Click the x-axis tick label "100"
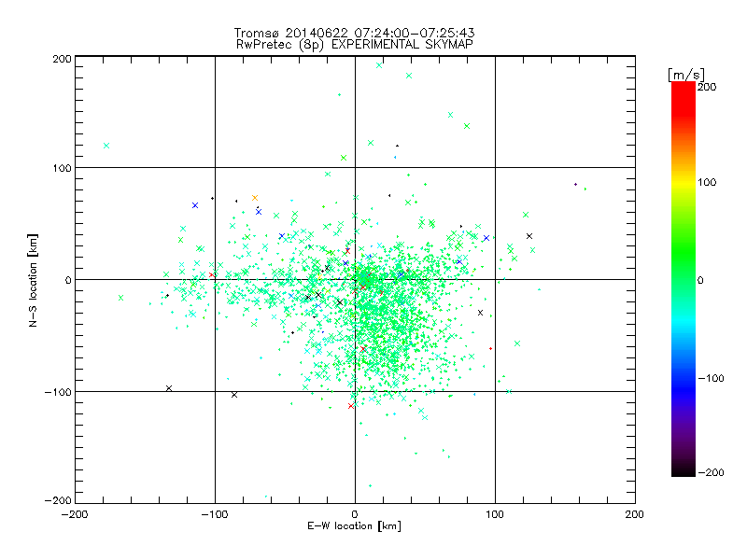 pos(495,514)
